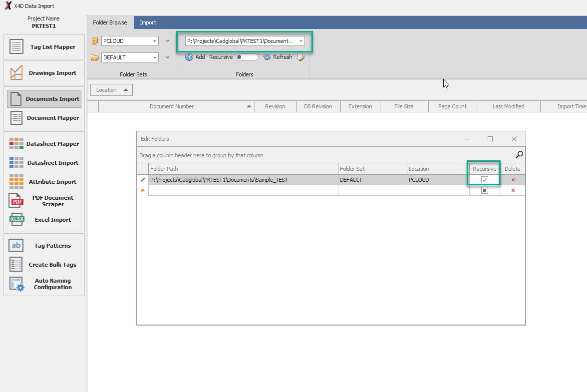Launch the PDF Document Scraper
Image resolution: width=587 pixels, height=392 pixels.
pos(43,201)
